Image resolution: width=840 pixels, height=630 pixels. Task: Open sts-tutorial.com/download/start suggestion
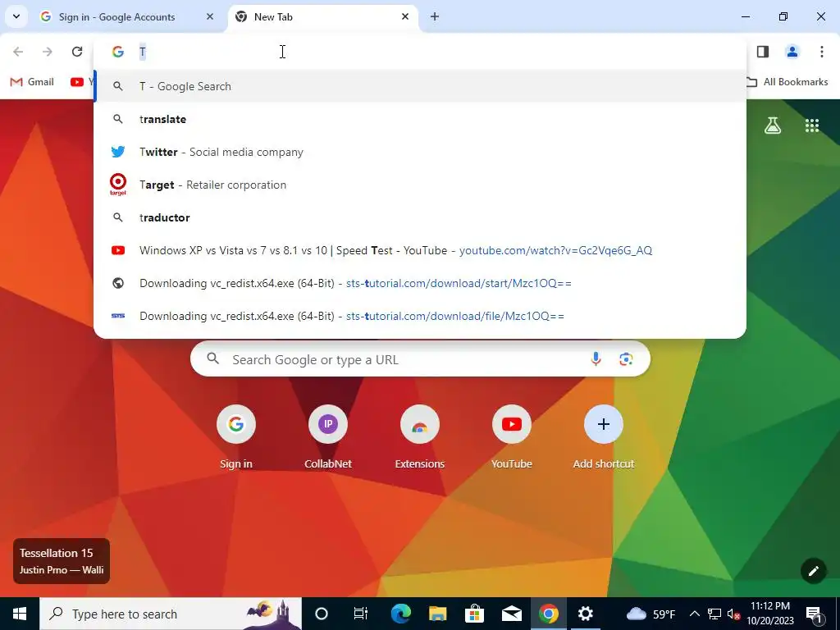click(419, 283)
